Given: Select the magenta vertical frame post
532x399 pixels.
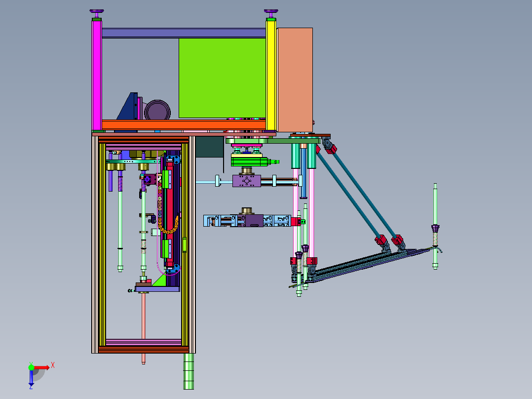Looking at the screenshot, I should click(x=97, y=75).
